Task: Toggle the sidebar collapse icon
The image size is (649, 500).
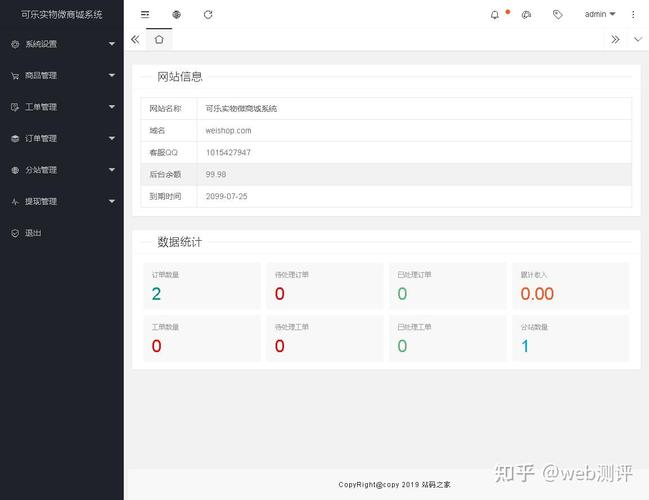Action: tap(145, 14)
